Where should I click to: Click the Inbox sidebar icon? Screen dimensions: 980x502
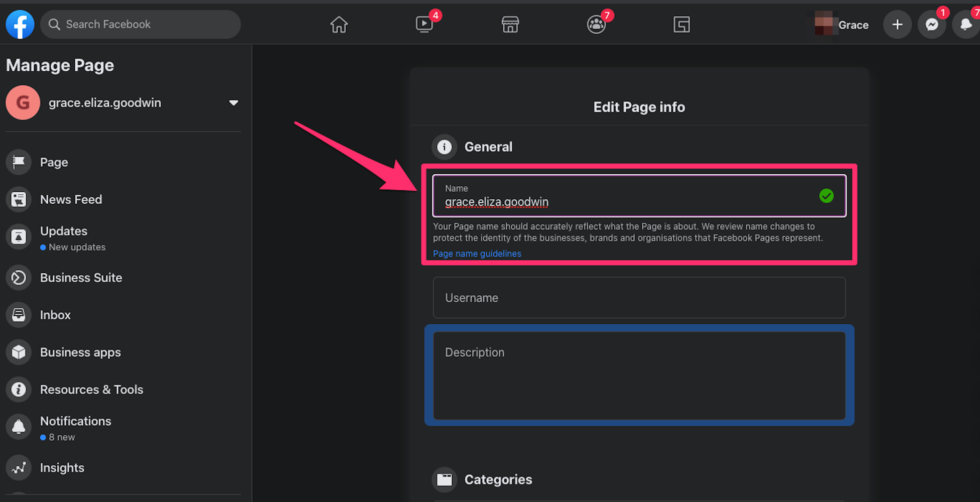(19, 315)
